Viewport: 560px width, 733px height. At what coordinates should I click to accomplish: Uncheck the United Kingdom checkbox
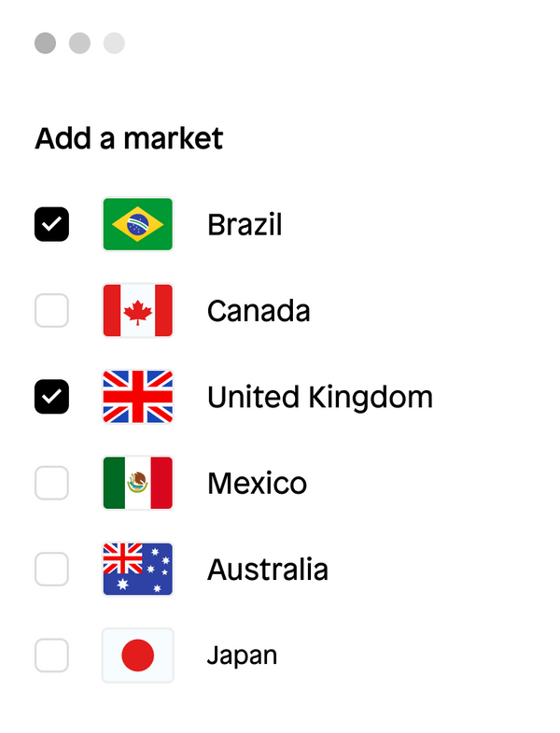tap(51, 397)
